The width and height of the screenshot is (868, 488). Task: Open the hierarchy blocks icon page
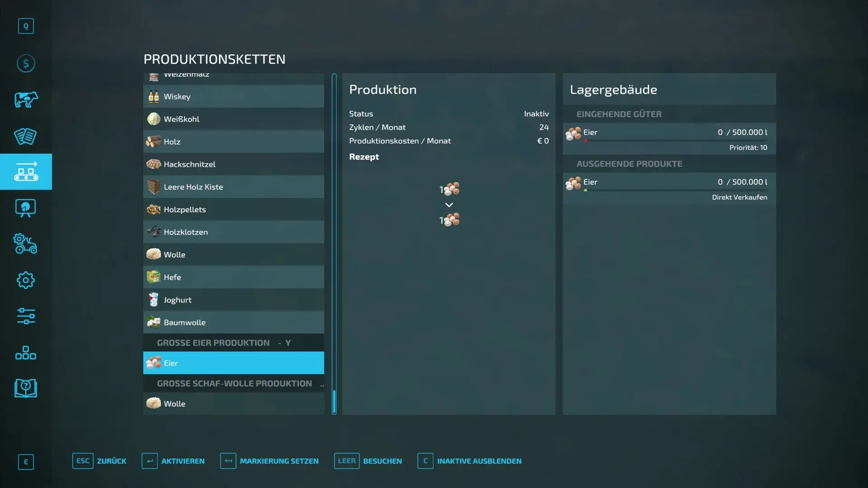coord(26,352)
